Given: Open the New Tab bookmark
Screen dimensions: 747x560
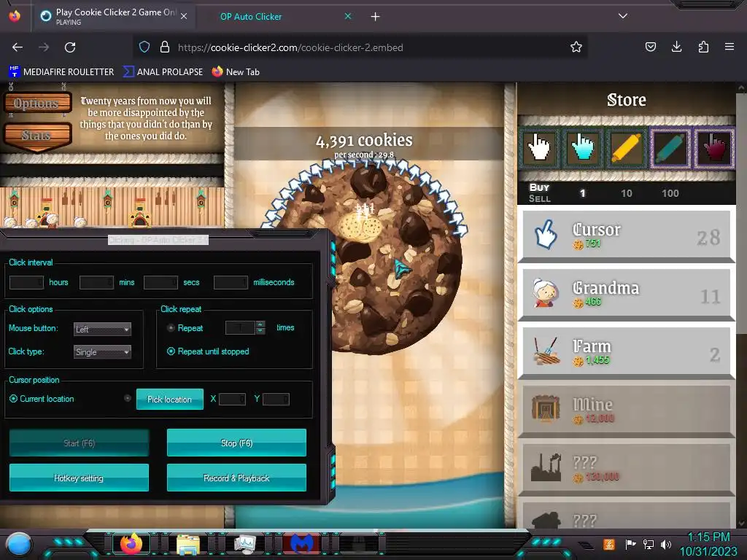Looking at the screenshot, I should tap(236, 72).
